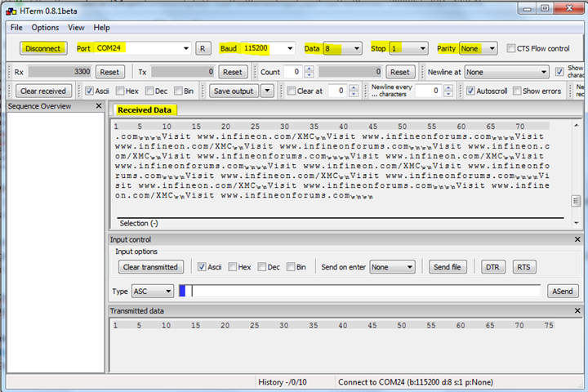Open the Options menu

click(x=46, y=27)
